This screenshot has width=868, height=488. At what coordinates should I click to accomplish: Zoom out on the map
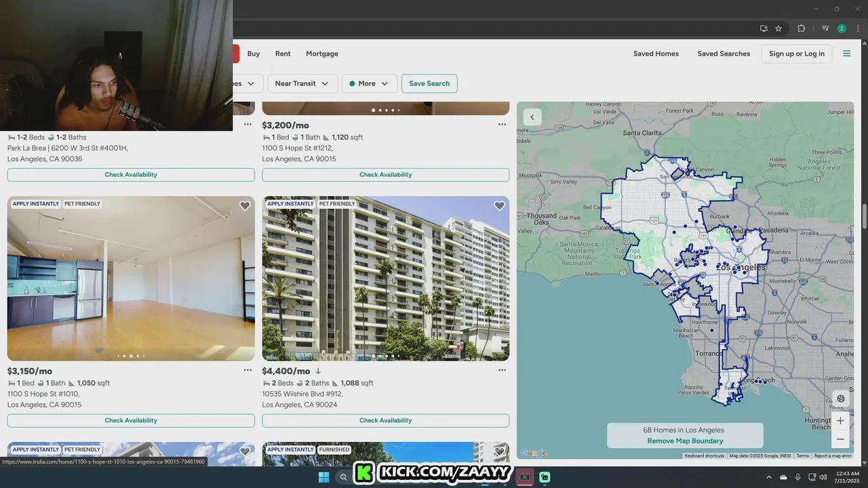click(x=840, y=439)
